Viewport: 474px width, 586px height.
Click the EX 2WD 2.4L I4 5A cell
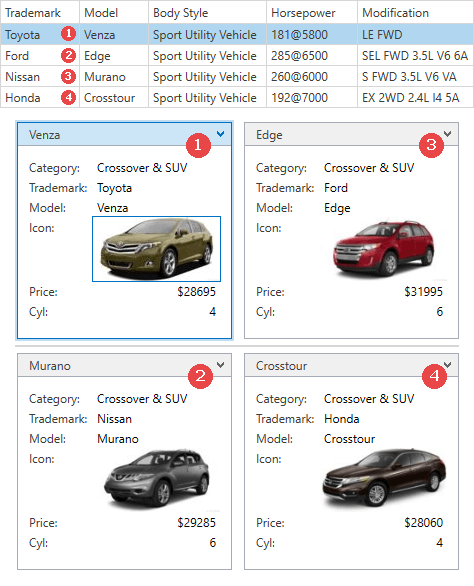tap(416, 98)
